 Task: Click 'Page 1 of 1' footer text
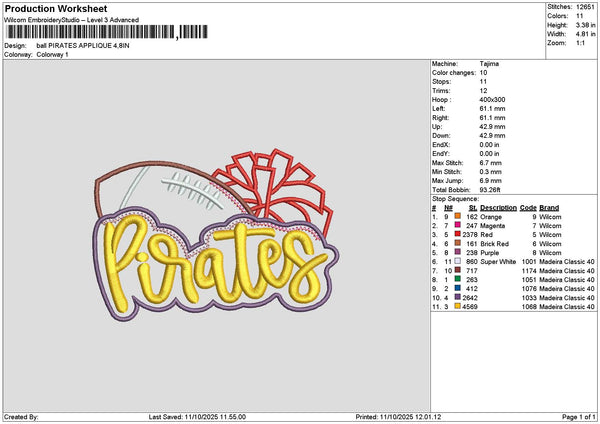579,417
